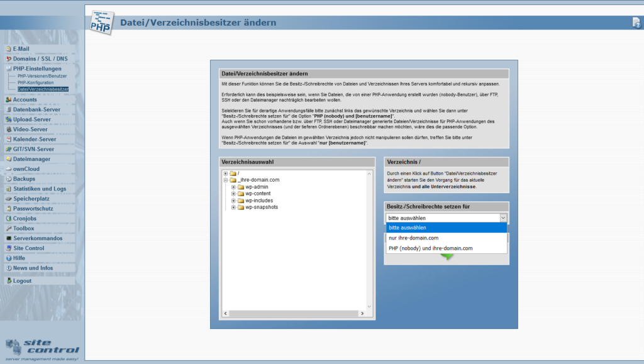Viewport: 644px width, 364px height.
Task: Click the site control logo
Action: (x=42, y=350)
